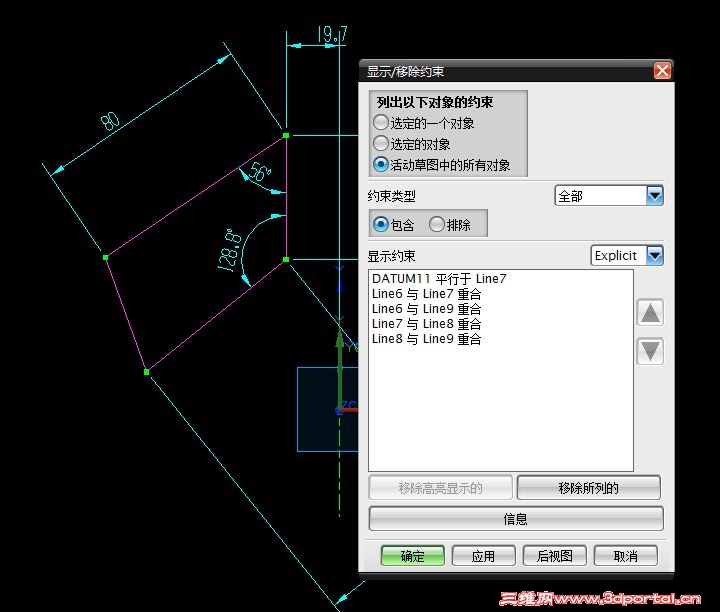Image resolution: width=720 pixels, height=612 pixels.
Task: Click the 80 dimension in sketch
Action: pos(110,121)
